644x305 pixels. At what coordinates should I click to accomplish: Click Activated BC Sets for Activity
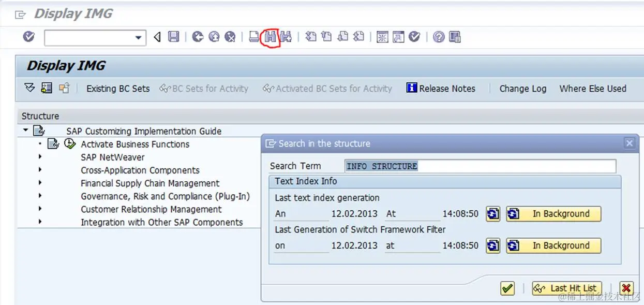coord(327,89)
